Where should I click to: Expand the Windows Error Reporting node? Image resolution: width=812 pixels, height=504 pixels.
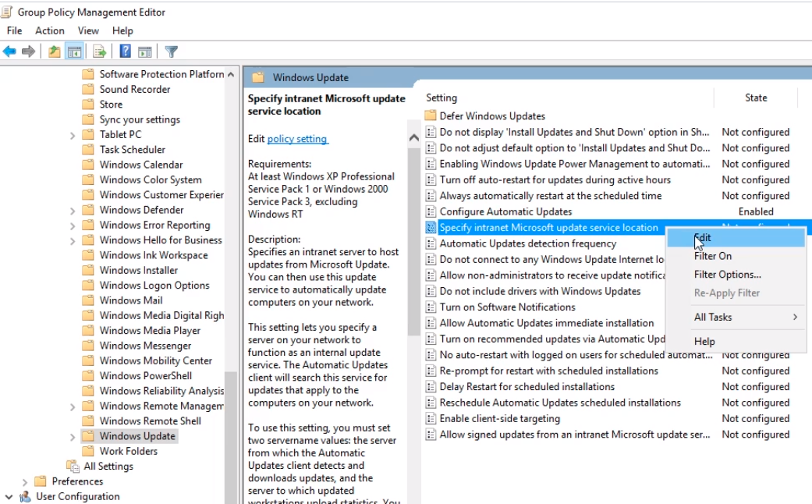click(73, 225)
